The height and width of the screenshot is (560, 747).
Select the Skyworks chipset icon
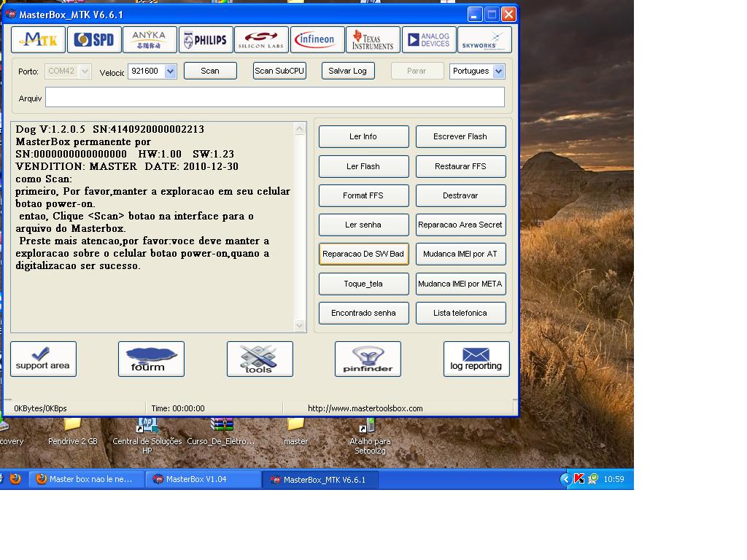pos(484,40)
